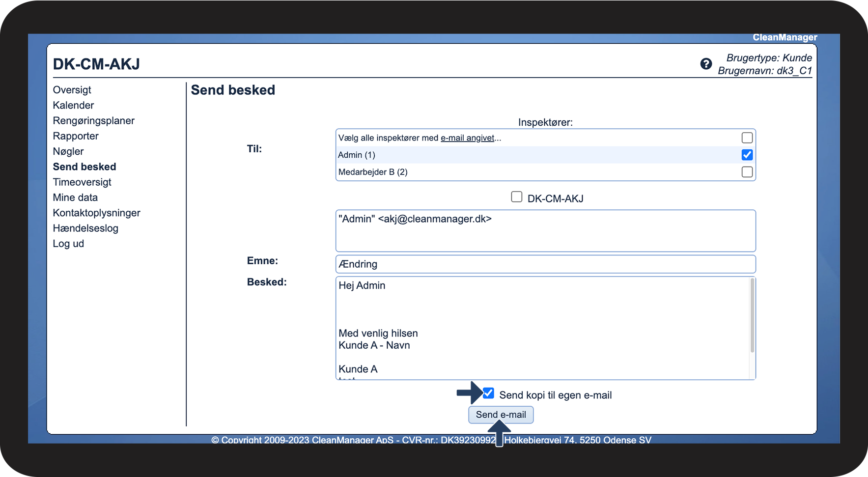View the Hændelseslog page
The image size is (868, 477).
(x=85, y=228)
